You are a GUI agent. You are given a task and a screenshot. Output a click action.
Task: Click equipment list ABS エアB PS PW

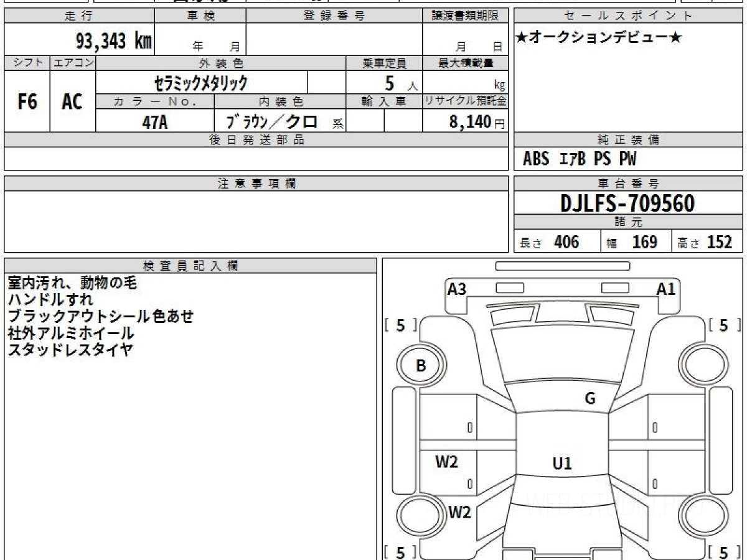580,159
